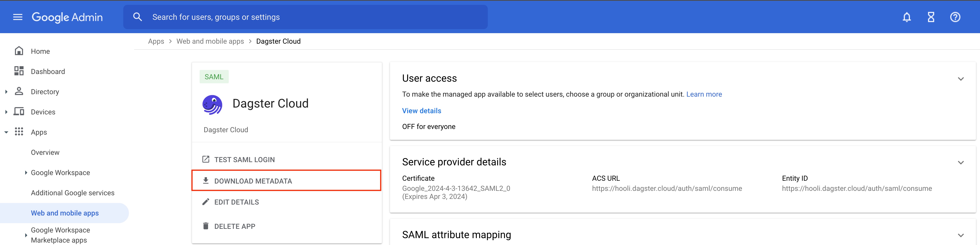Click the search magnifier icon
The image size is (980, 245).
pos(137,17)
